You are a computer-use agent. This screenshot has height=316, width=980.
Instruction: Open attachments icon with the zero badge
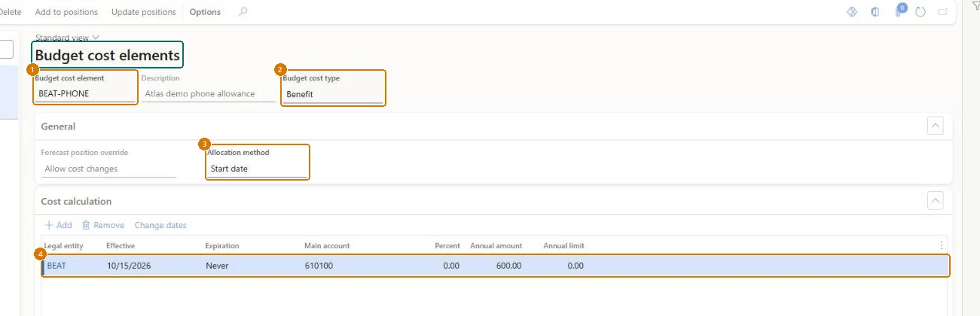899,11
